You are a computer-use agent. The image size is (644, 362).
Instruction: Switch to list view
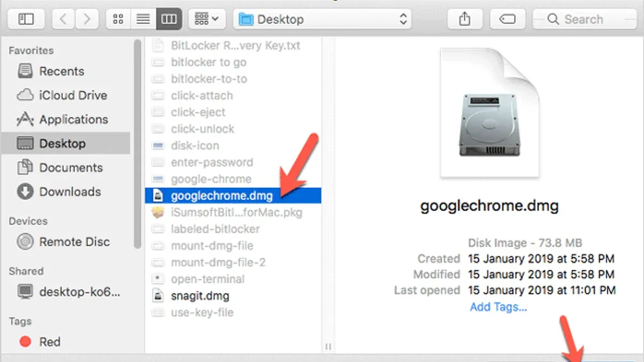pyautogui.click(x=143, y=19)
